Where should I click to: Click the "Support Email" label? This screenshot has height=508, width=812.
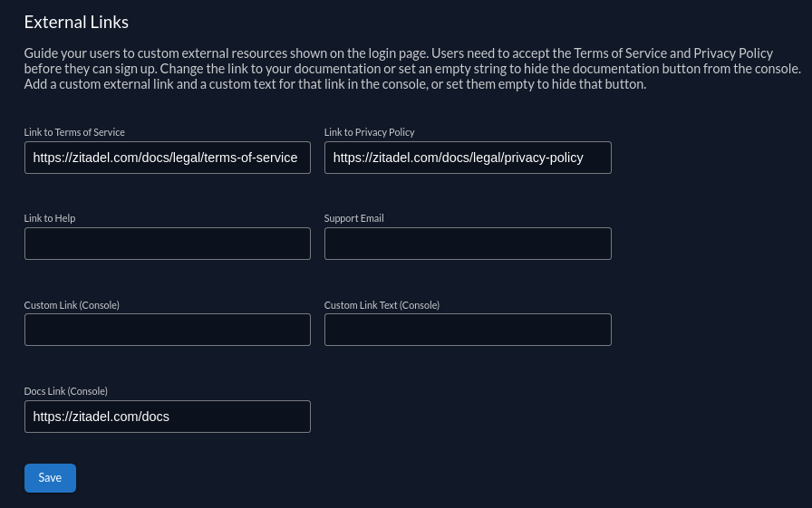pyautogui.click(x=353, y=218)
